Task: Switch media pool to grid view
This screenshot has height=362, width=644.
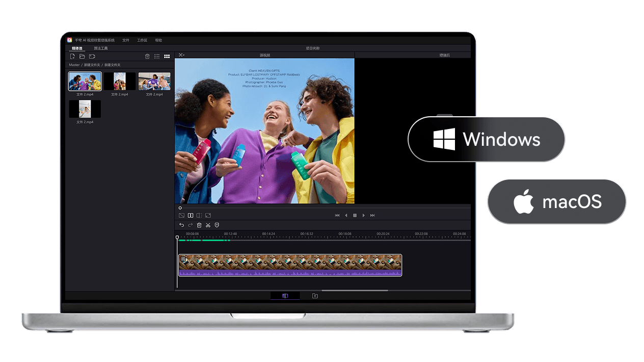Action: pos(167,57)
